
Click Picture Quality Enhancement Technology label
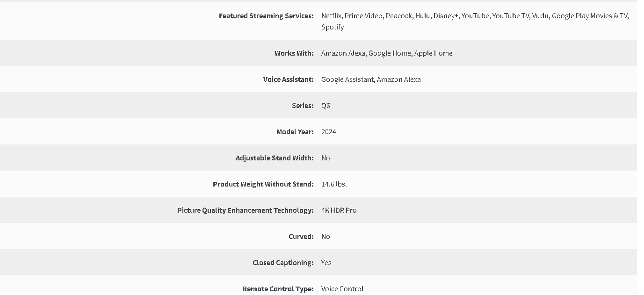pyautogui.click(x=246, y=210)
